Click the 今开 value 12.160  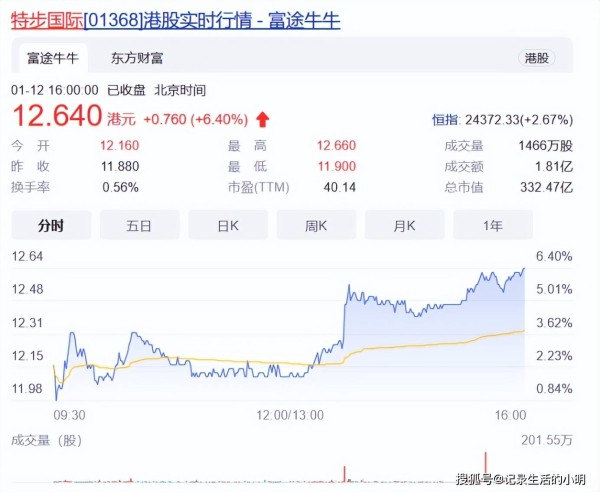[120, 145]
